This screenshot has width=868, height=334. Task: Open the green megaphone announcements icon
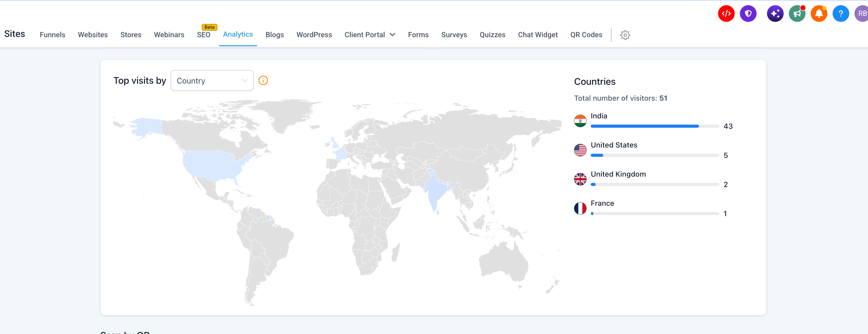pos(797,14)
